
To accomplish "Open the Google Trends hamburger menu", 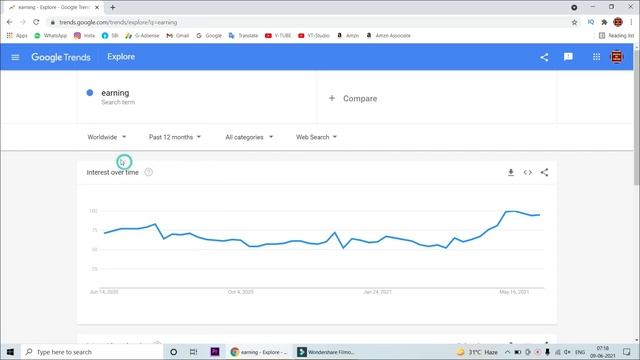I will (x=16, y=57).
